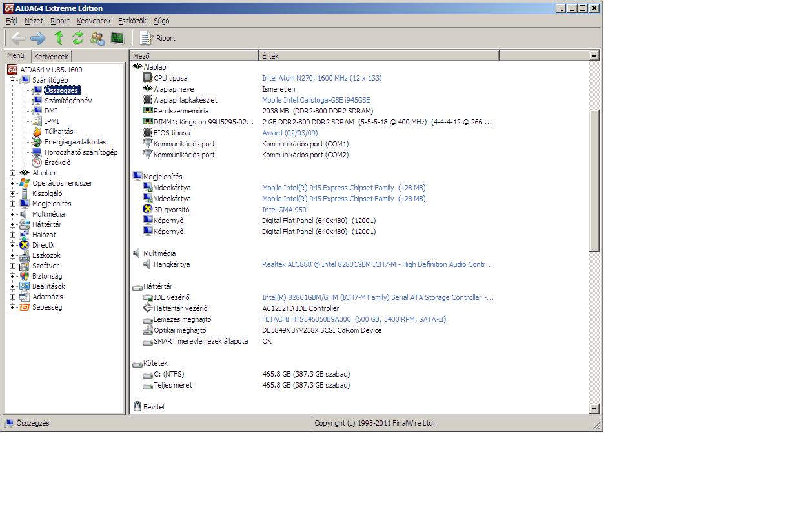Open the Súgó menu
This screenshot has height=532, width=810.
161,21
